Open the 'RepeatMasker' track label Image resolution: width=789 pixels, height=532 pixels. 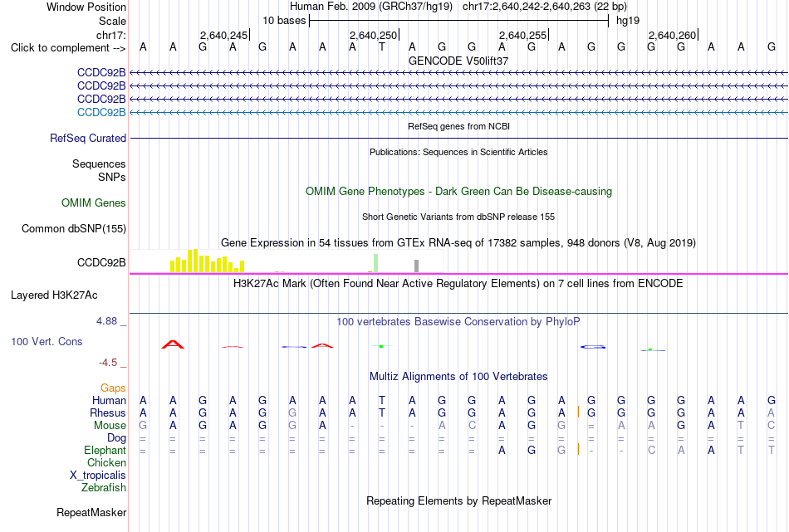coord(91,512)
